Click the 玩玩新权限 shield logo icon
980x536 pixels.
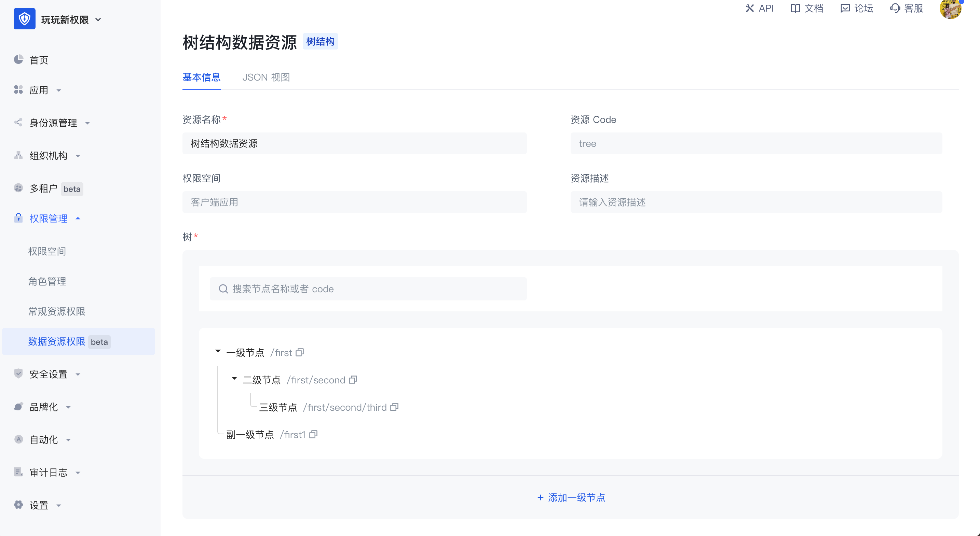point(24,19)
